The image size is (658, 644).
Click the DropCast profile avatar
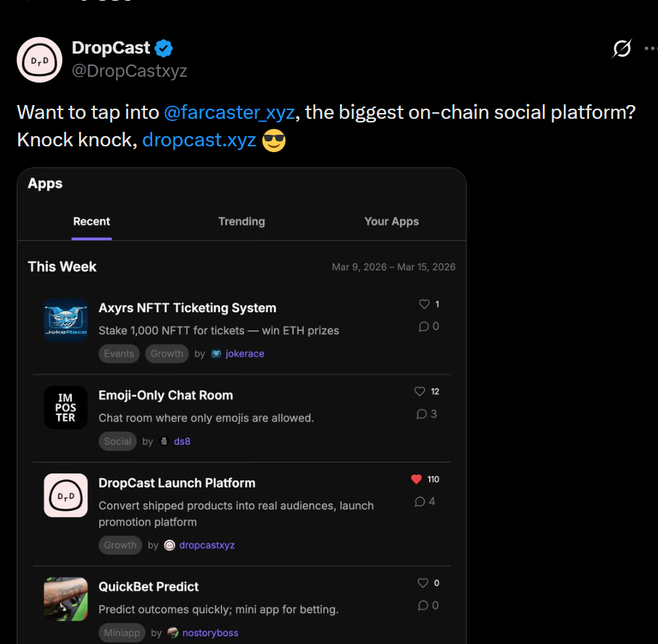tap(39, 59)
